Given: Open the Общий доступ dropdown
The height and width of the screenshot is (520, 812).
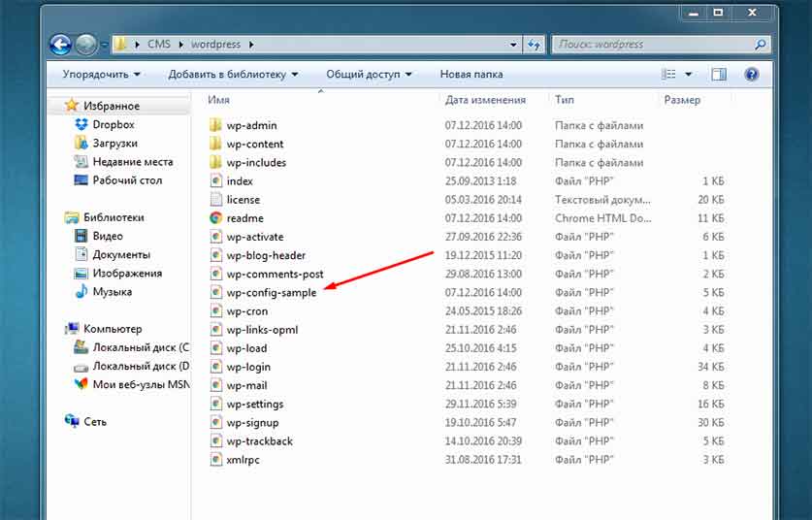Looking at the screenshot, I should pos(369,74).
